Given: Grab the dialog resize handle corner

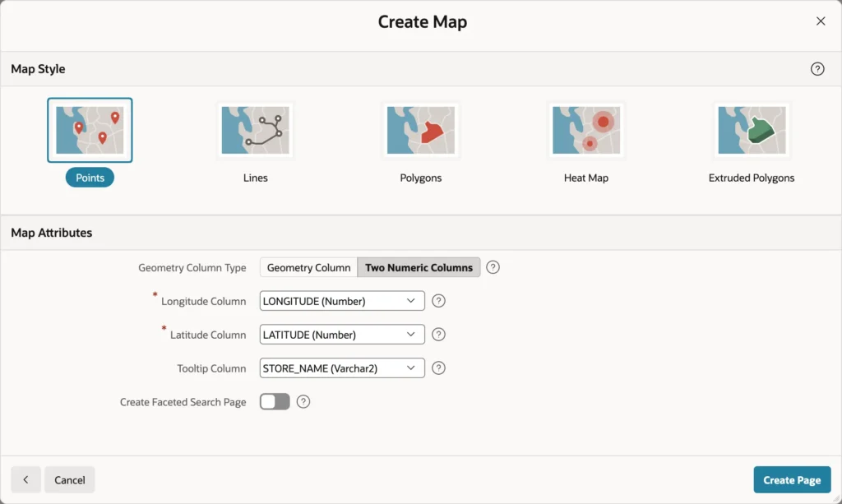Looking at the screenshot, I should [x=836, y=498].
